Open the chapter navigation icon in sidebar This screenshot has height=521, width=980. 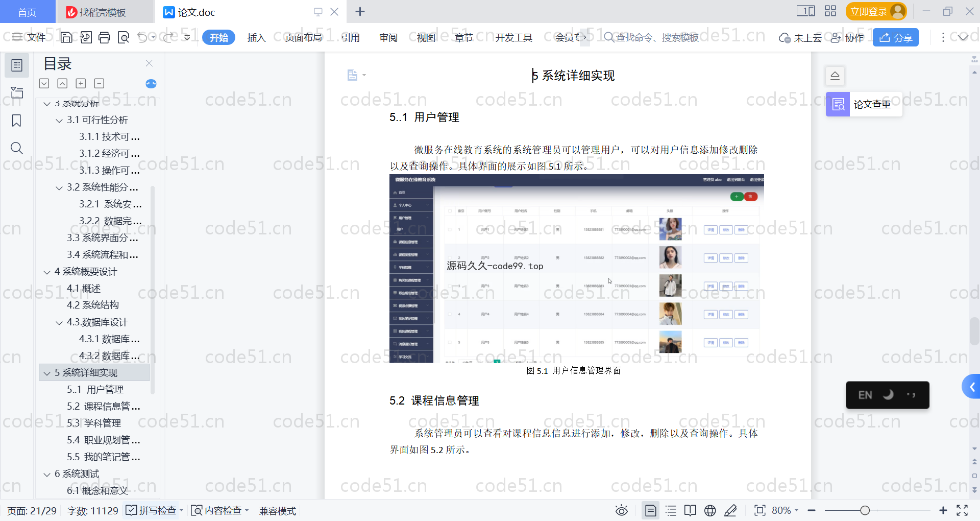coord(17,92)
